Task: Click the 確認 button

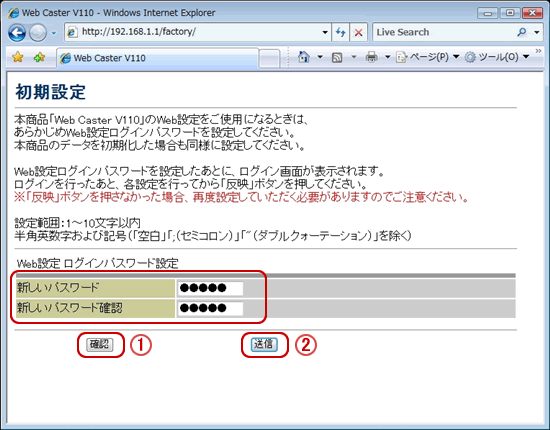Action: click(100, 344)
